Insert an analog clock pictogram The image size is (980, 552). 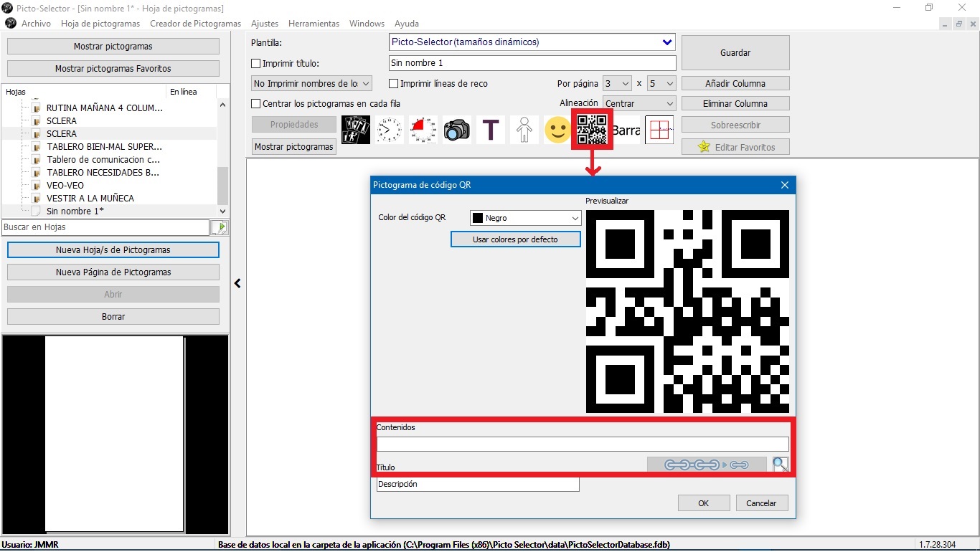tap(389, 130)
